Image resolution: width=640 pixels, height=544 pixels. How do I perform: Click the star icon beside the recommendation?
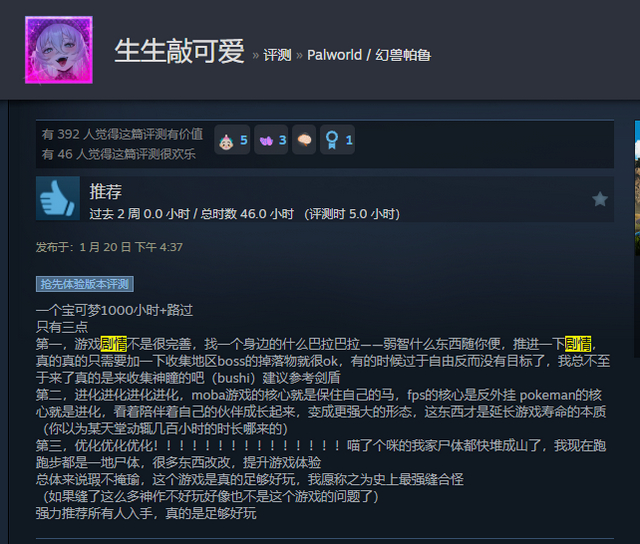coord(600,199)
